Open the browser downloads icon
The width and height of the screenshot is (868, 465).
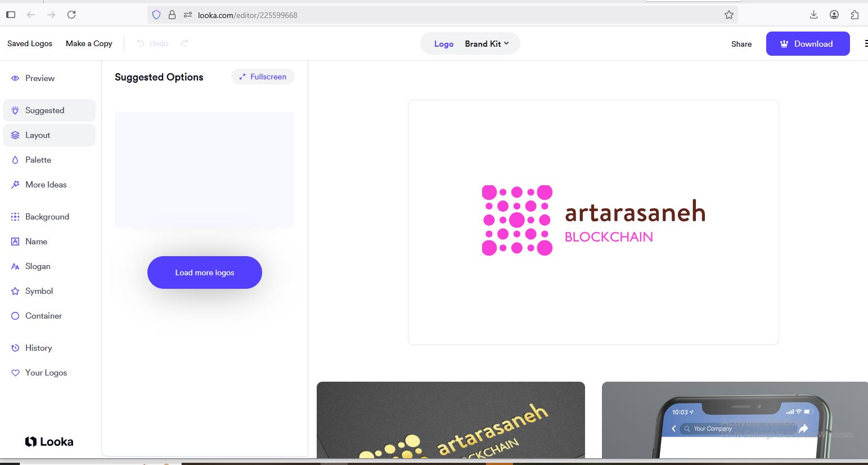(x=813, y=15)
